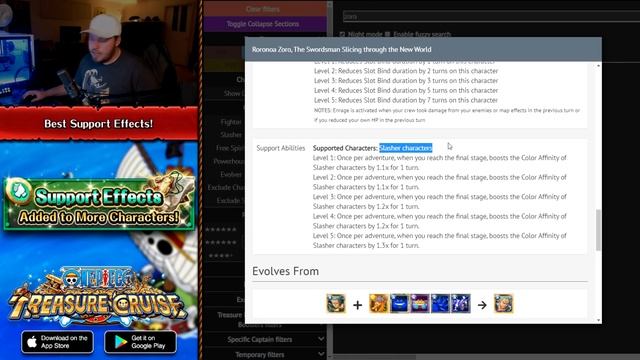Click the modal title 'Roronoa Zoro, The Swordsman Slicing through the New World'
This screenshot has height=360, width=640.
pos(341,49)
